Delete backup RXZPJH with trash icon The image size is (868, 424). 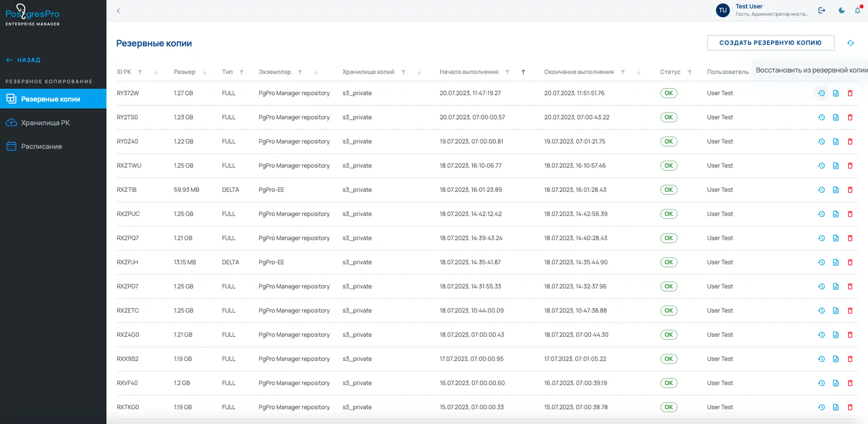coord(850,262)
